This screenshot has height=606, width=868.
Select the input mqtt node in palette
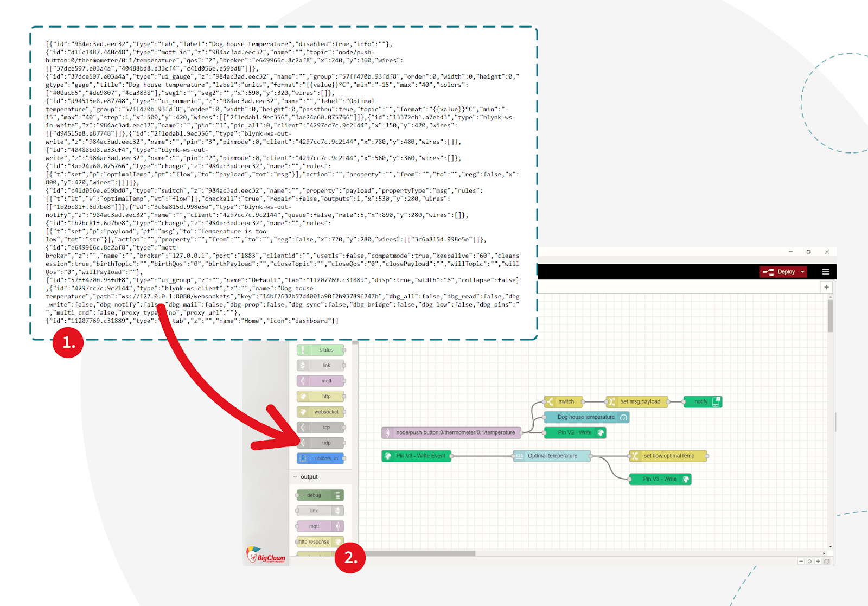321,381
